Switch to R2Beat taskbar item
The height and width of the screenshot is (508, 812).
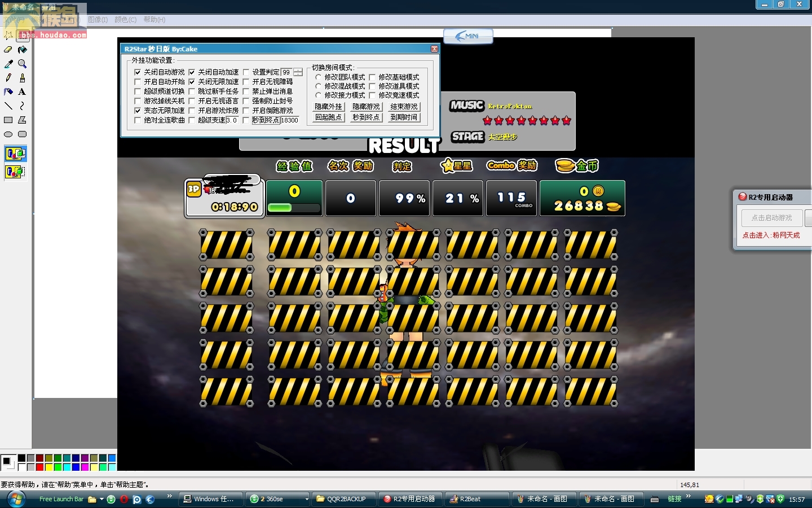pos(476,499)
